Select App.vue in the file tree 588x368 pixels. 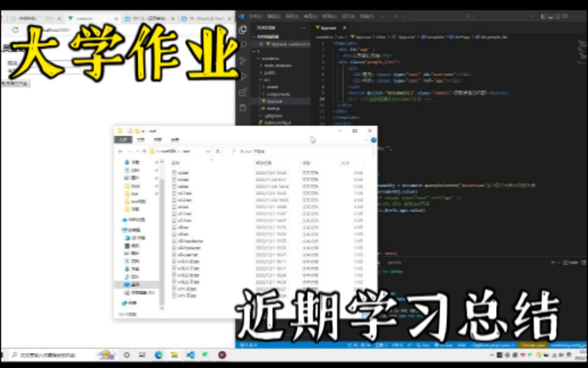(274, 101)
